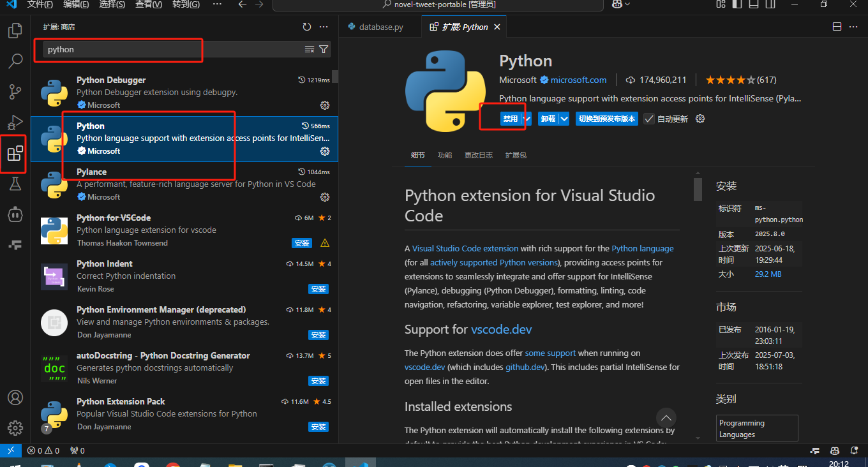The height and width of the screenshot is (467, 868).
Task: Toggle secondary side bar visibility
Action: click(x=770, y=4)
